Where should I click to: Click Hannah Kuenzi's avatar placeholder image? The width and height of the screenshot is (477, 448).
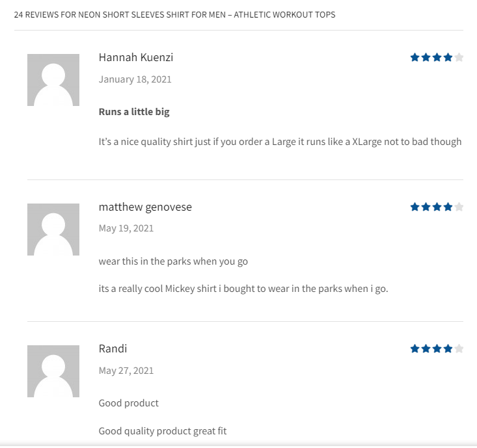click(53, 80)
